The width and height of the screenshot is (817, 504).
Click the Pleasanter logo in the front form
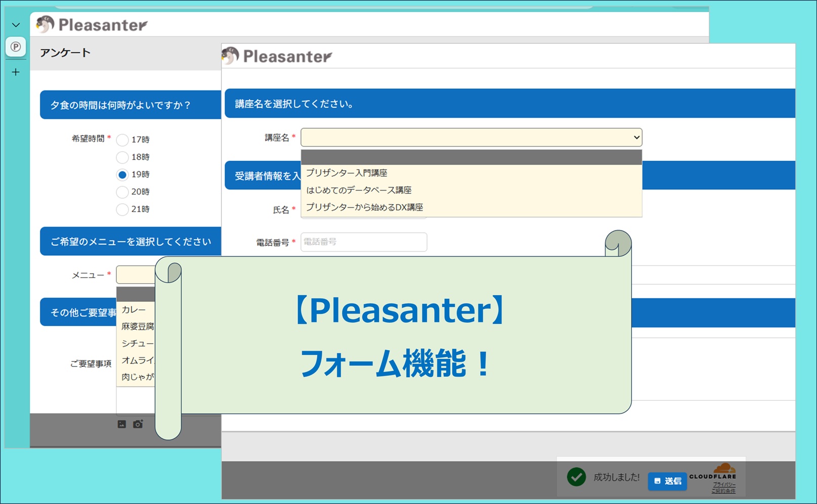pyautogui.click(x=230, y=56)
